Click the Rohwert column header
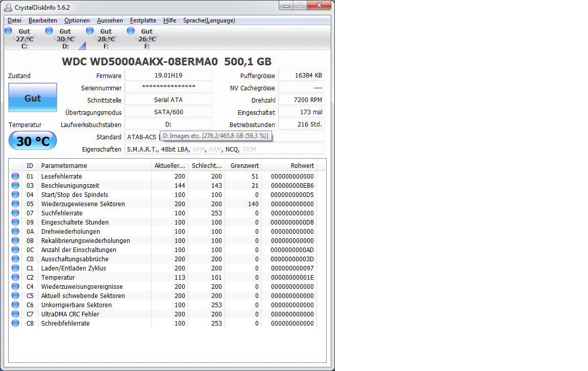Viewport: 588px width, 371px height. tap(289, 166)
